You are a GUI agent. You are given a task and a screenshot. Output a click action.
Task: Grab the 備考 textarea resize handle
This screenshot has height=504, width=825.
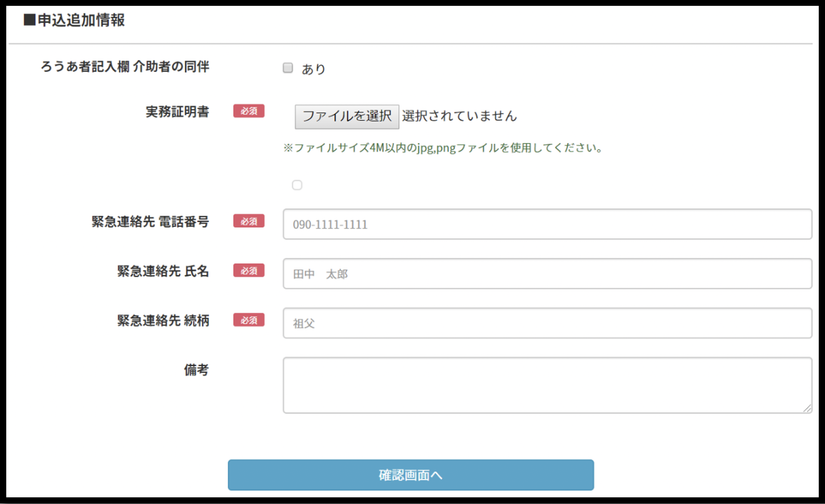807,409
